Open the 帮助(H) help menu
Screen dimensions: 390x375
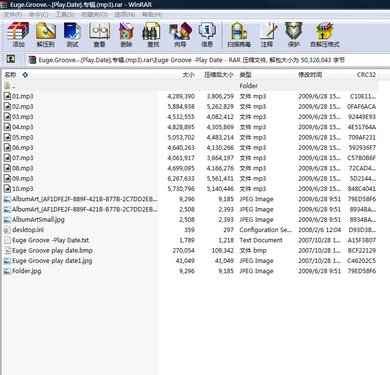(152, 14)
